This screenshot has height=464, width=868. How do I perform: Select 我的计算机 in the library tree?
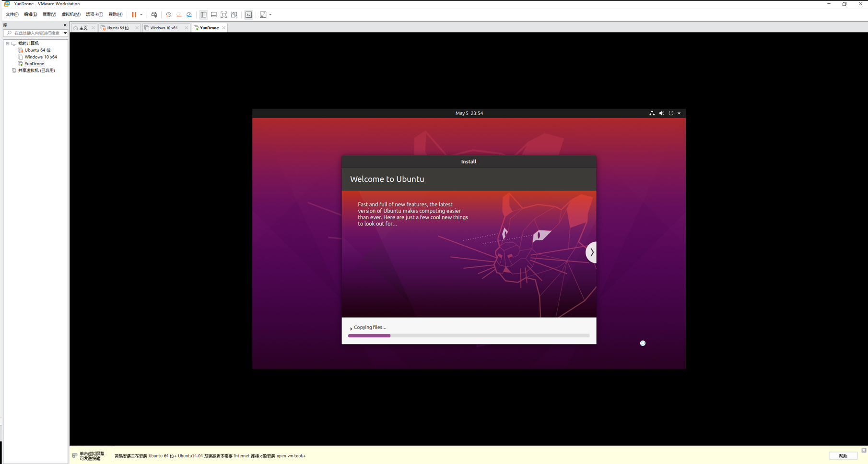(x=28, y=44)
